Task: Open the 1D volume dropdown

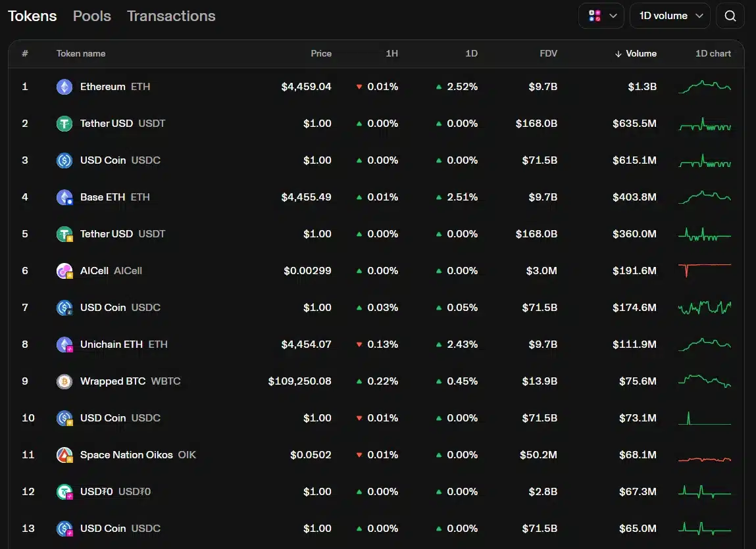Action: 669,16
